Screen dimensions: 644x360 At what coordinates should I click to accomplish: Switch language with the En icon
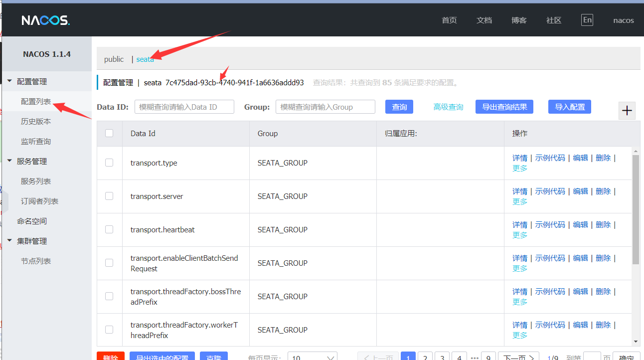(587, 20)
